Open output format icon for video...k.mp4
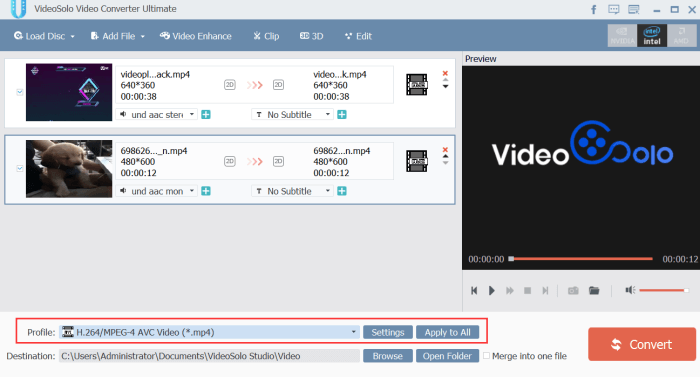Viewport: 700px width, 377px height. pos(417,85)
